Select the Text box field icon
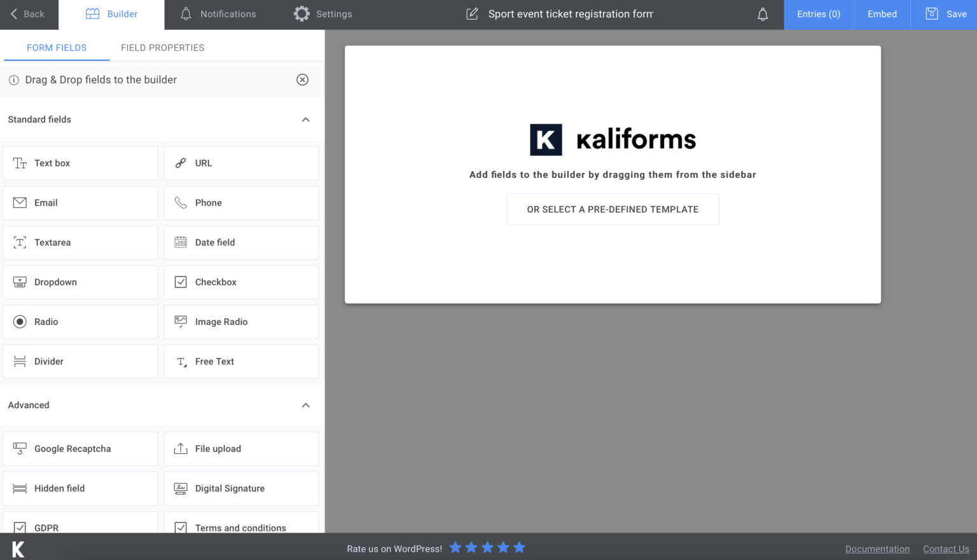 pyautogui.click(x=20, y=163)
